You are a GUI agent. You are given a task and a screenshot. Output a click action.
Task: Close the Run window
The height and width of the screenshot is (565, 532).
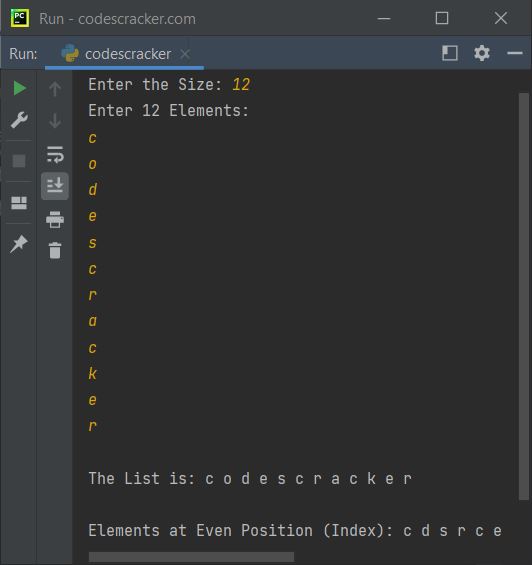(501, 18)
